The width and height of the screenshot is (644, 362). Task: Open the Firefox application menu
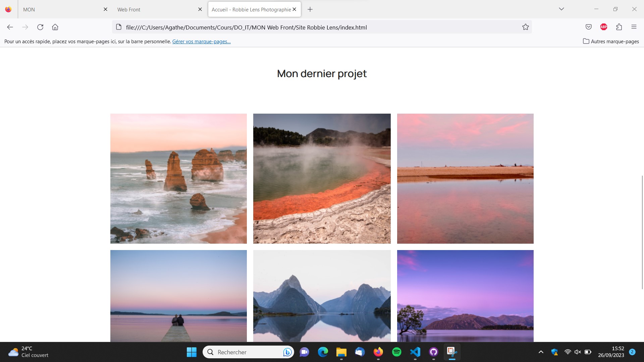click(x=634, y=27)
